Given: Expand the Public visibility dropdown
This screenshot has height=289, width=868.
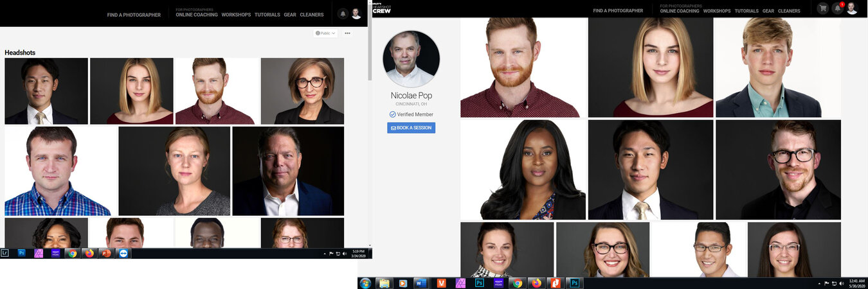Looking at the screenshot, I should [x=325, y=33].
